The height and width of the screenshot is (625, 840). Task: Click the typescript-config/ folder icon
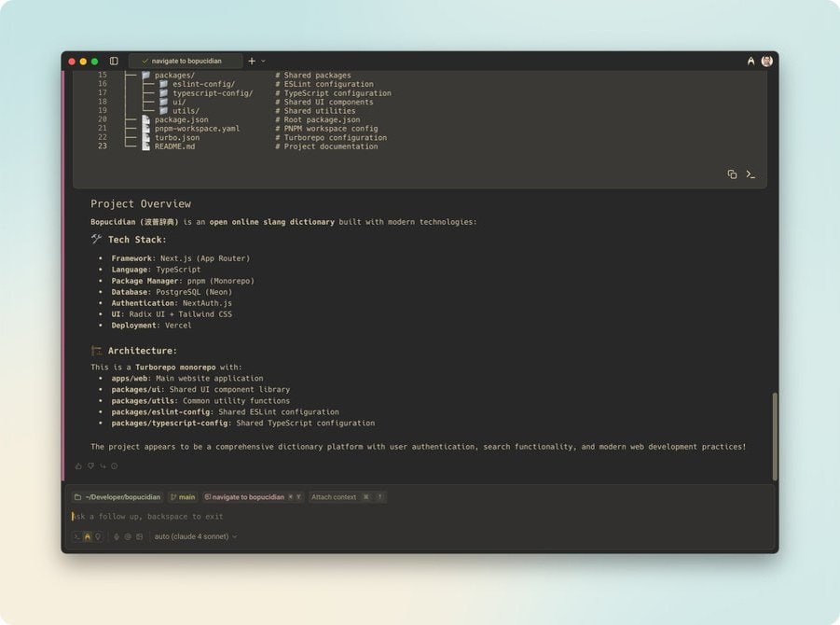163,92
